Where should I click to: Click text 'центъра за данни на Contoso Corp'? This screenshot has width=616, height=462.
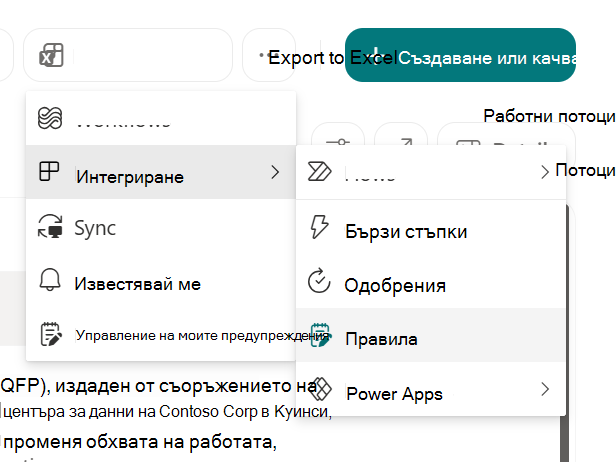(x=131, y=412)
